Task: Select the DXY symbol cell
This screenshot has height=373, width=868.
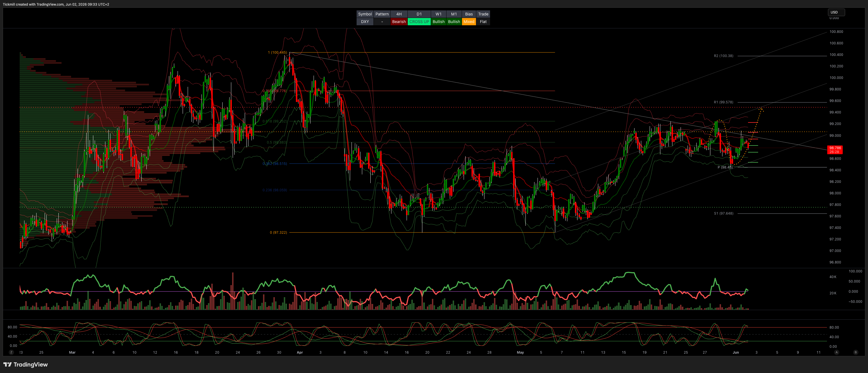Action: click(x=365, y=22)
